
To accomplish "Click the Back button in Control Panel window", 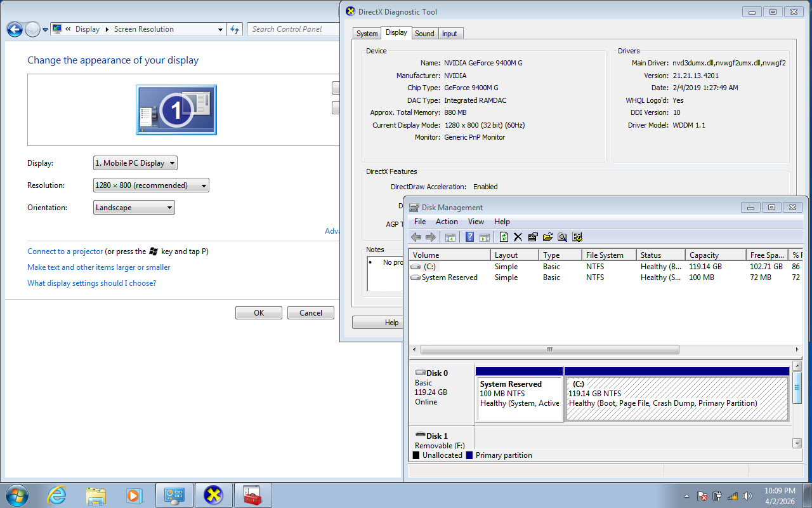I will (15, 29).
